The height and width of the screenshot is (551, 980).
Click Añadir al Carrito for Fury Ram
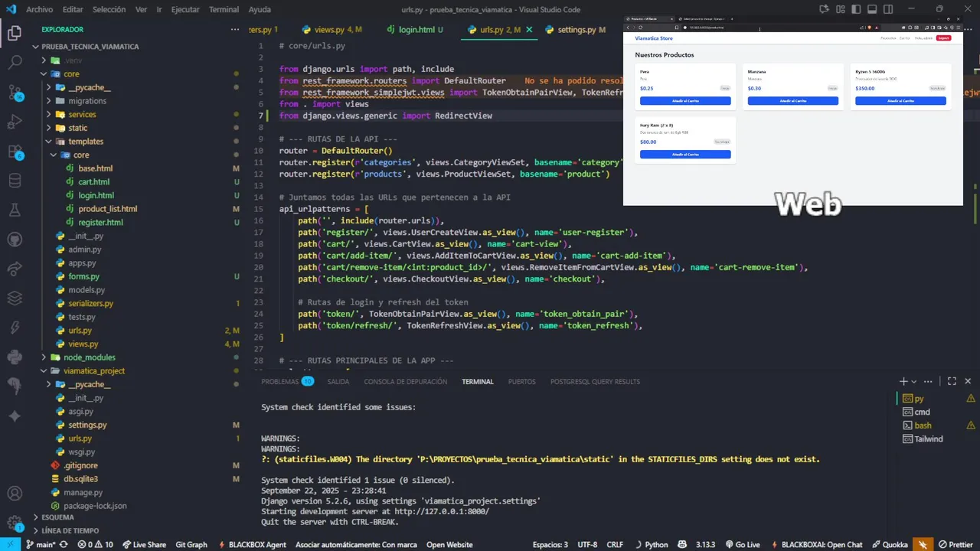685,155
